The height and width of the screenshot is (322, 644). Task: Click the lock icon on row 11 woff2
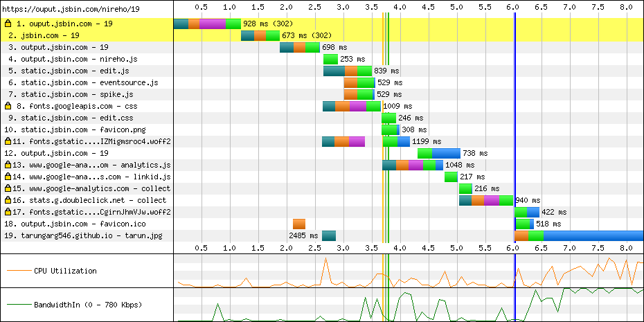[8, 142]
